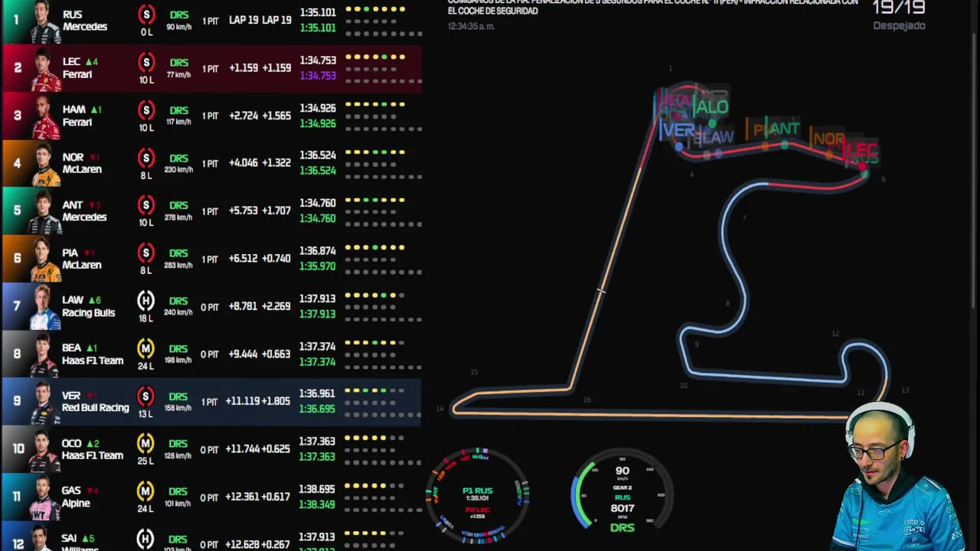Click the DRS label in ANT row
This screenshot has width=980, height=551.
pos(178,205)
